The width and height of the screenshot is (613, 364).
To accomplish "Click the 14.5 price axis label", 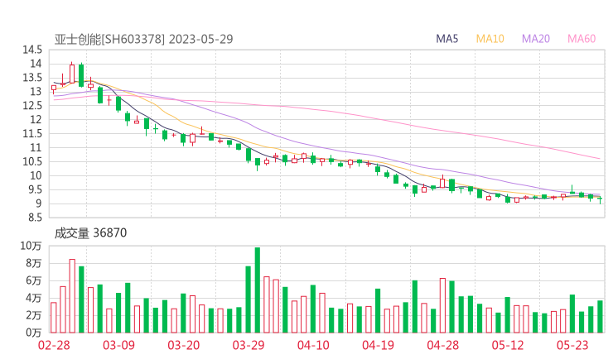I will click(32, 50).
